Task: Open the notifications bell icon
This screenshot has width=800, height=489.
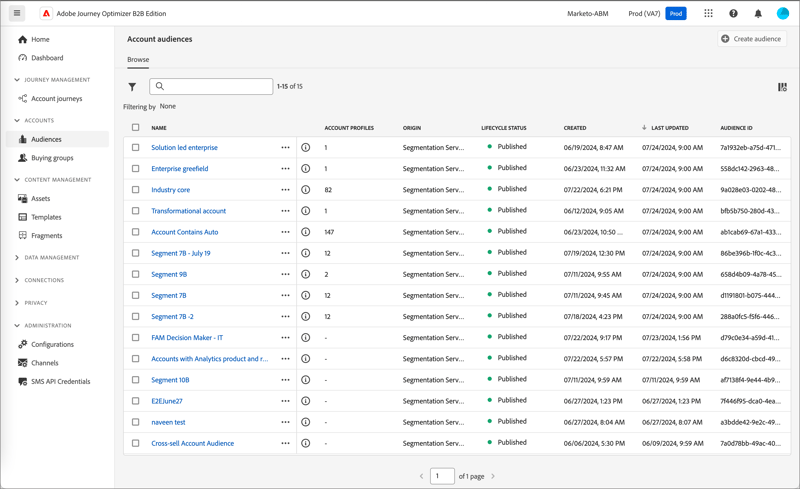Action: 757,14
